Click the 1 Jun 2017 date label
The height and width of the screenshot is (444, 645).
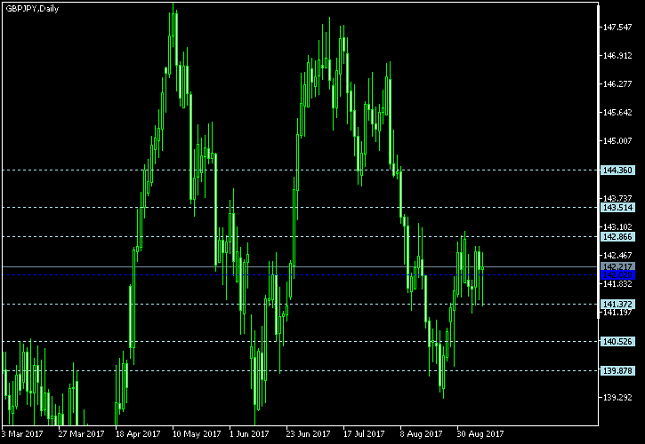(249, 434)
